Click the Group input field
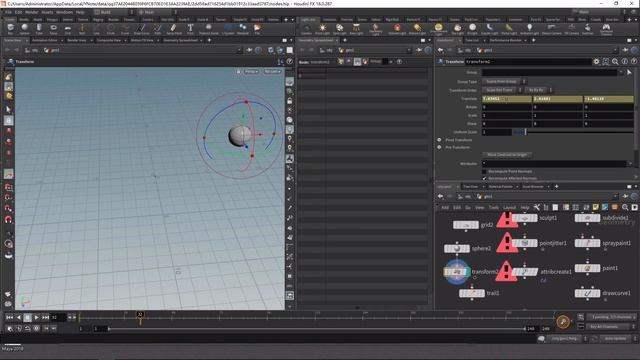The image size is (640, 360). [x=550, y=72]
